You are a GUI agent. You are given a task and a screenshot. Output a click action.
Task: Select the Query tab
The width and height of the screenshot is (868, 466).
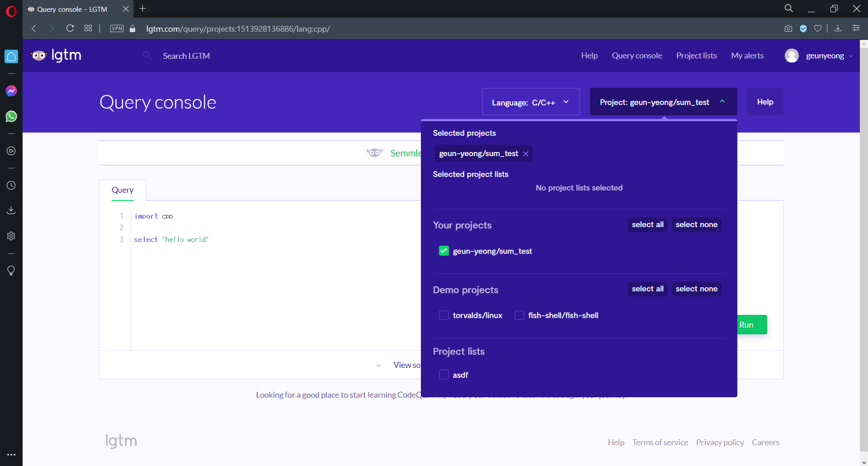tap(123, 190)
